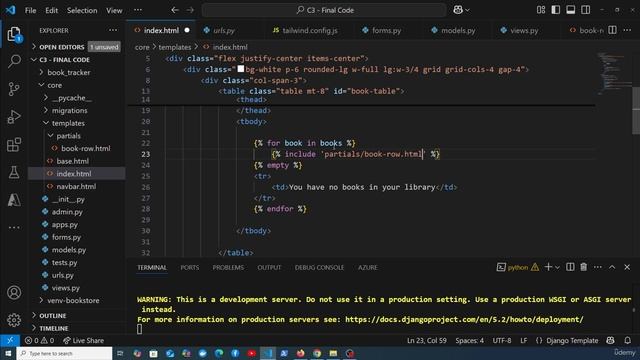Open the Extensions view
The image size is (640, 360).
14,144
